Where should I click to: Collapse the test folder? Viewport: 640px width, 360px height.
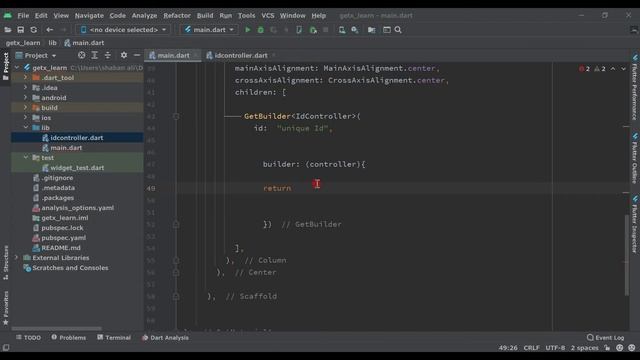(26, 158)
